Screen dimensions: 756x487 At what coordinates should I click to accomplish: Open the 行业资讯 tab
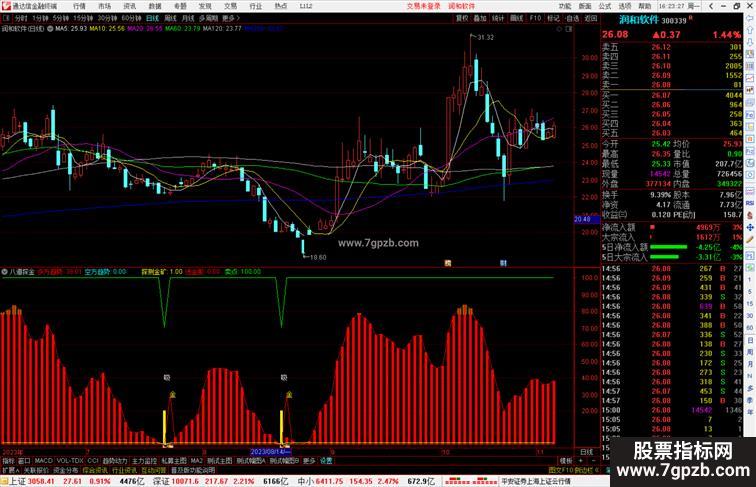click(x=125, y=470)
